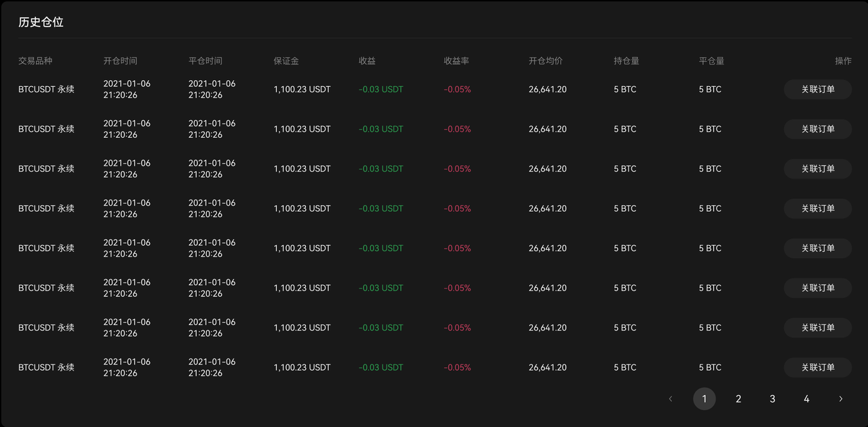Viewport: 868px width, 427px height.
Task: Click the 收益率 column header
Action: click(456, 61)
